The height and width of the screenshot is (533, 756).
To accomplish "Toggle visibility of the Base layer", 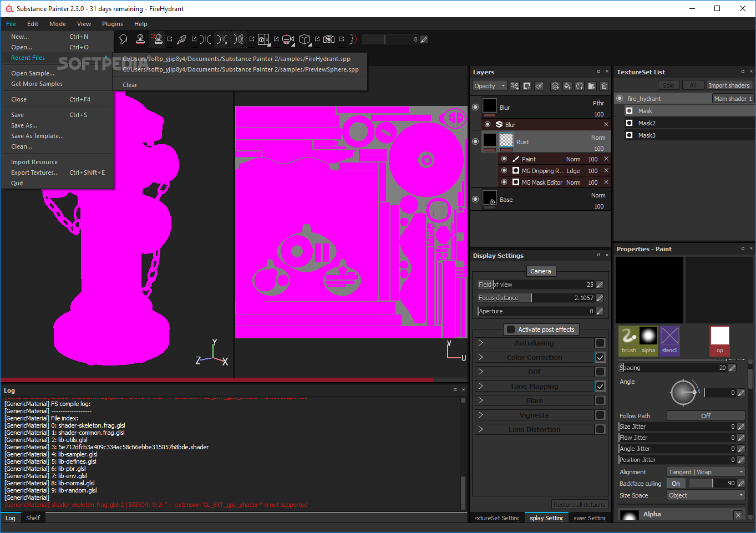I will [475, 199].
